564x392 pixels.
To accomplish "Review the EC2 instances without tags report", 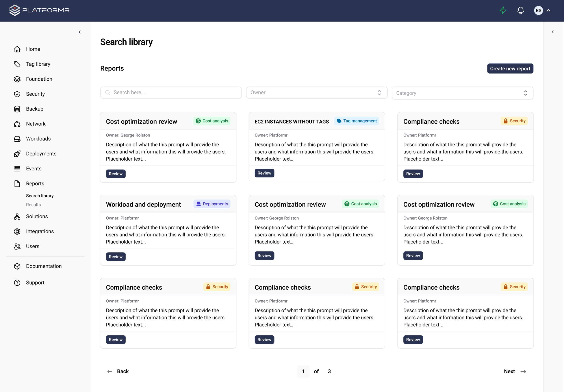I will point(264,173).
